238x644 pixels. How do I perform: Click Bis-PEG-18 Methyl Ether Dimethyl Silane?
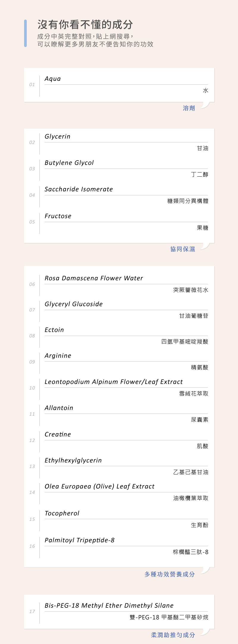tap(109, 606)
